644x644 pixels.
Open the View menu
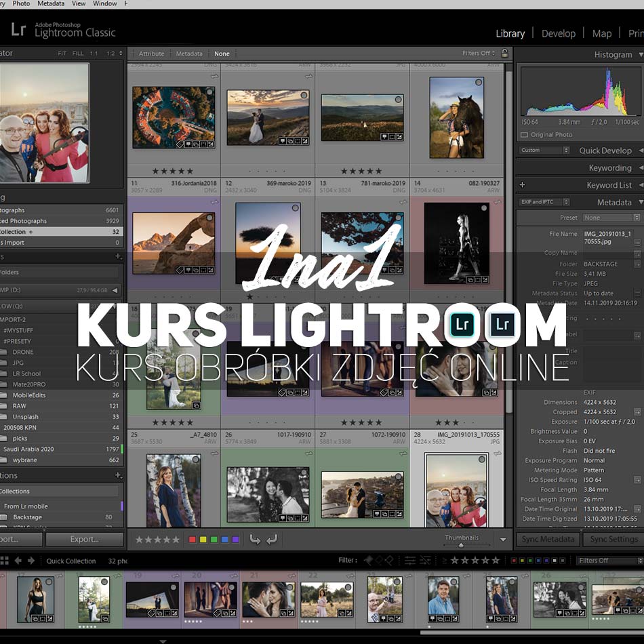pos(79,3)
